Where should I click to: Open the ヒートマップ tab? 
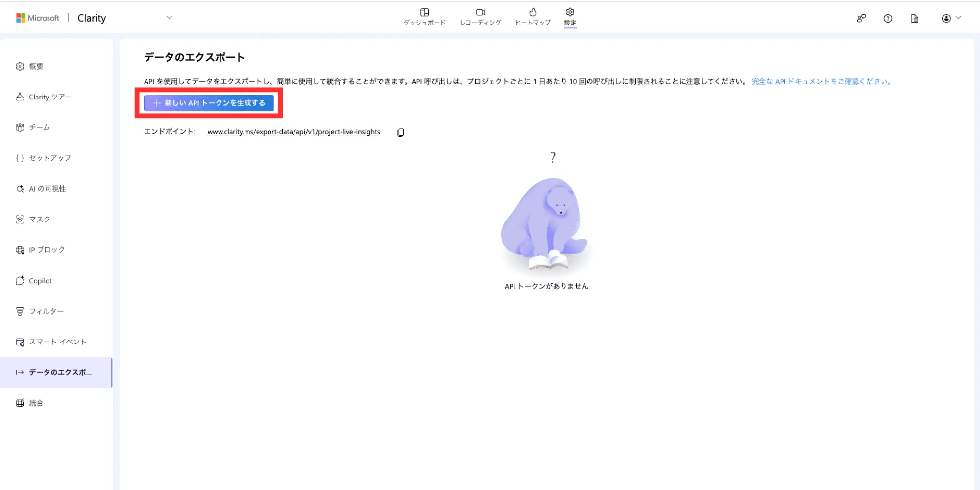pyautogui.click(x=533, y=17)
